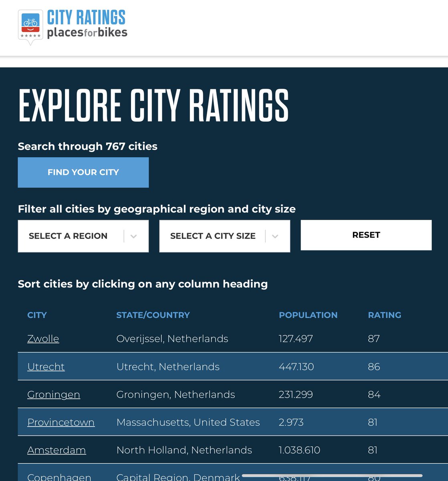448x481 pixels.
Task: Click the rating value 84
Action: click(x=374, y=395)
